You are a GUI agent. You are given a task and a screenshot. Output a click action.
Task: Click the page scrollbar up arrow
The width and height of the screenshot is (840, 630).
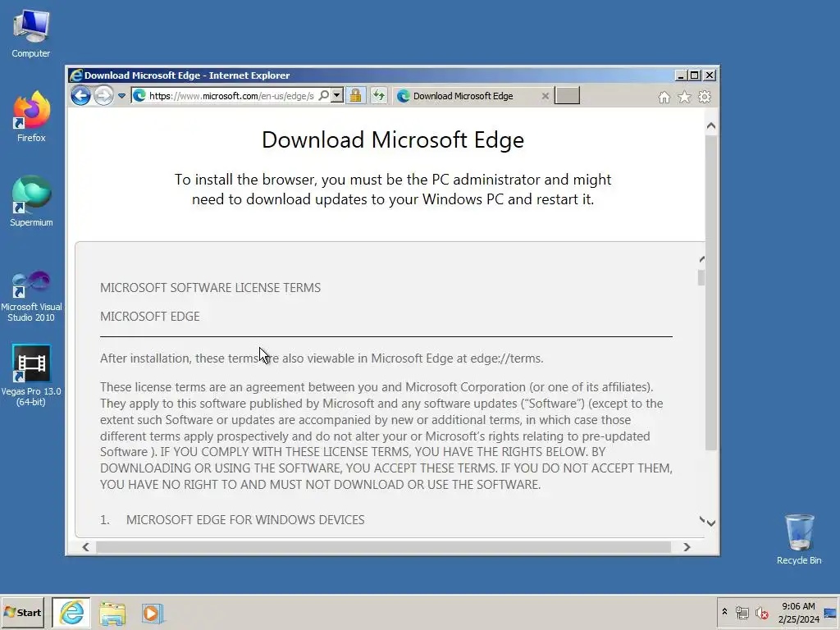(711, 126)
